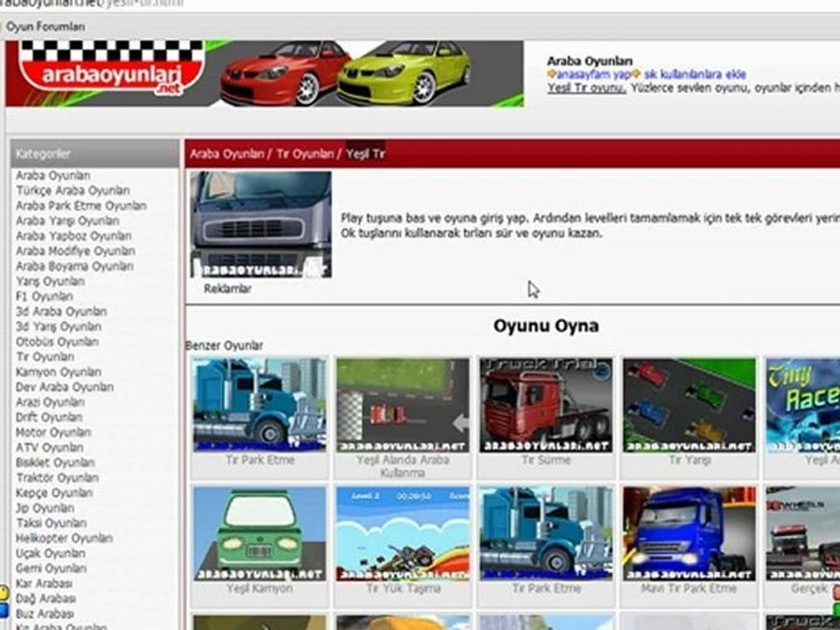Click the anasayfam yap link
The width and height of the screenshot is (840, 630).
593,74
